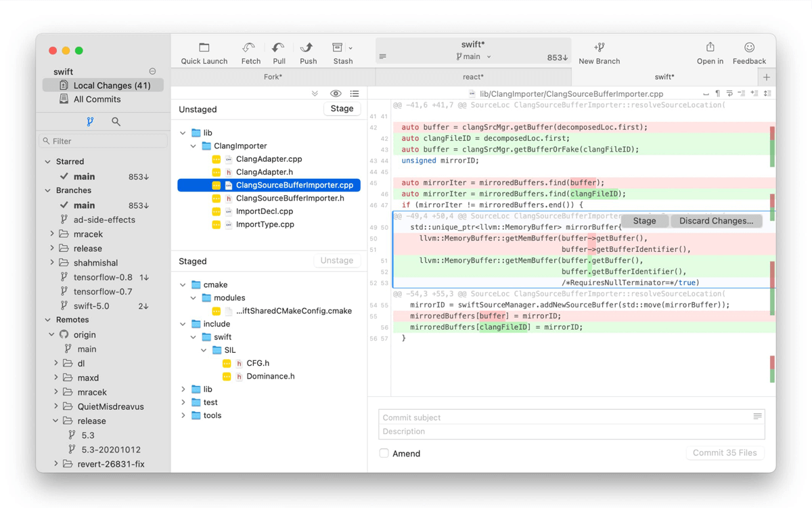Open the swift repository options ellipsis
The height and width of the screenshot is (508, 812).
point(152,71)
